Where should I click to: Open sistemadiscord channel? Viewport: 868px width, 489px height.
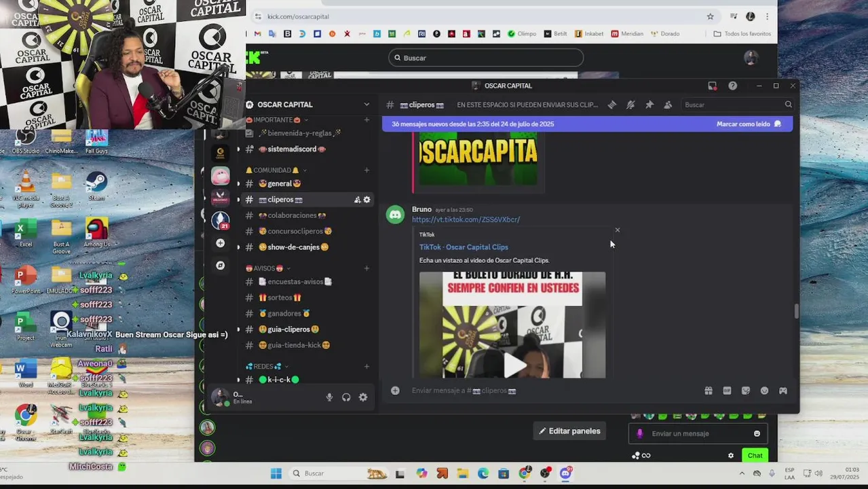tap(307, 149)
